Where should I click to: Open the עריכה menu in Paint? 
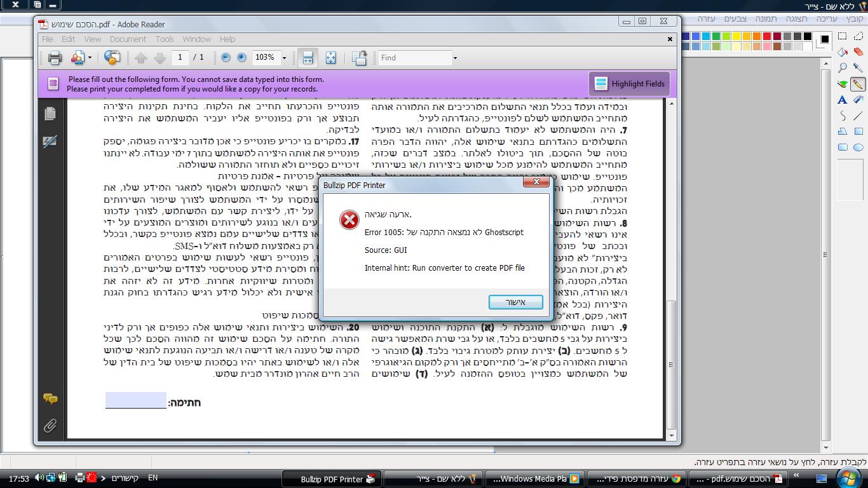tap(828, 19)
